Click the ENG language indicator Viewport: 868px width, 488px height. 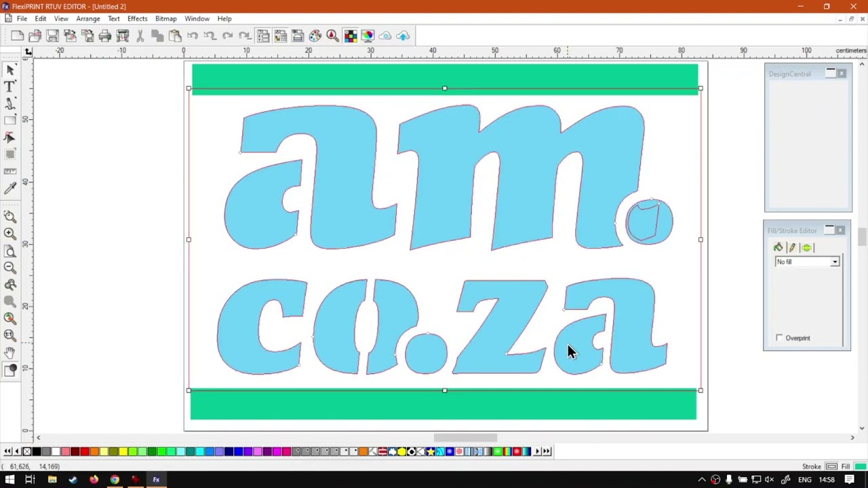804,480
